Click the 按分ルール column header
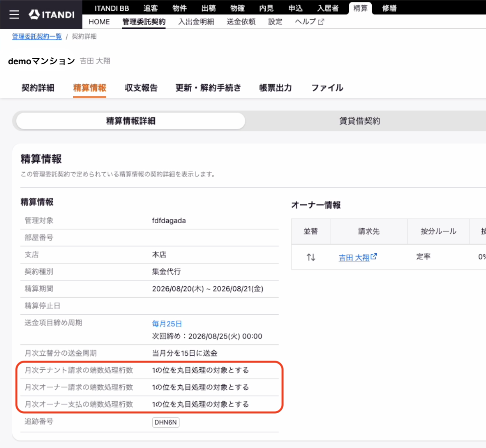Viewport: 486px width, 448px height. click(x=438, y=231)
